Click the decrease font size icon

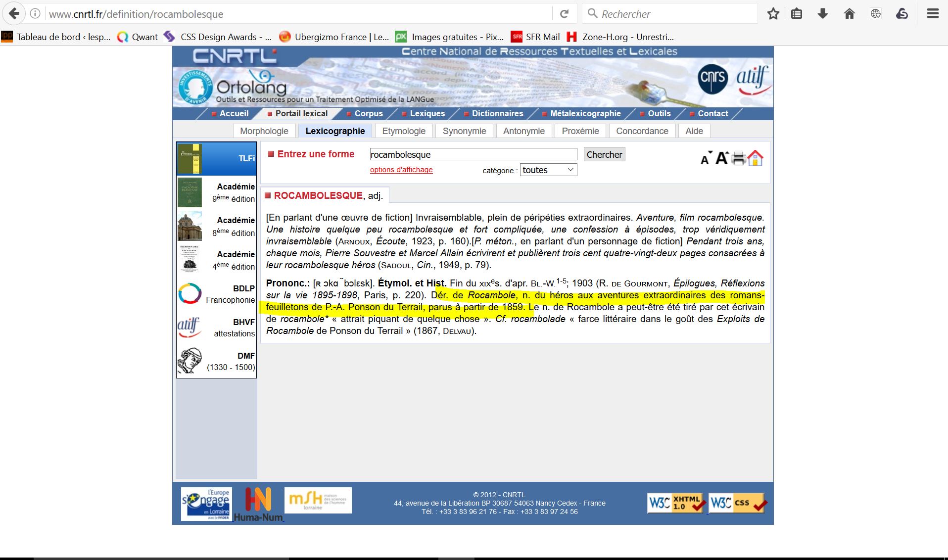(x=706, y=158)
